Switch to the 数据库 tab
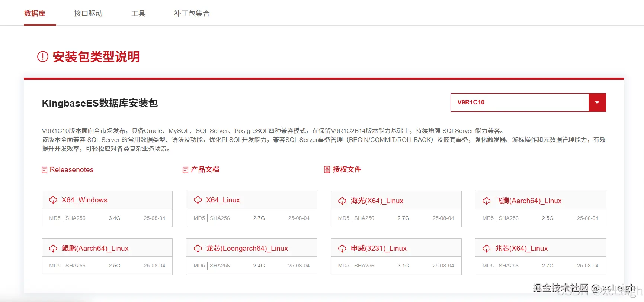 [x=35, y=13]
